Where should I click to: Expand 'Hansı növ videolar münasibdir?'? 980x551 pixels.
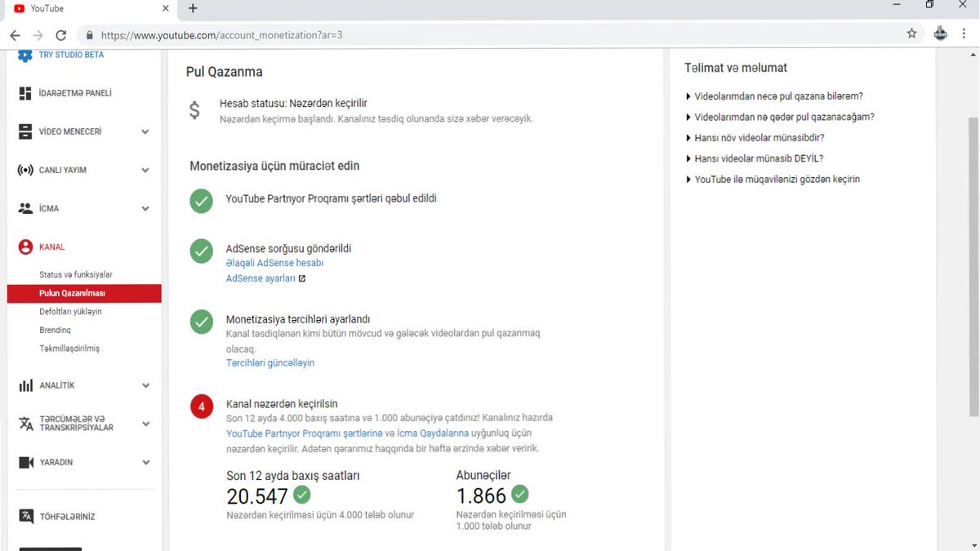click(755, 138)
